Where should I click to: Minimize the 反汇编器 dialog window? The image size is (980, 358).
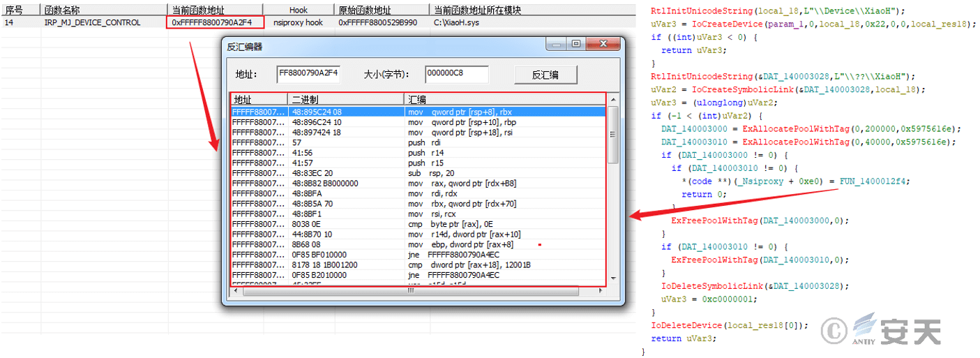557,44
